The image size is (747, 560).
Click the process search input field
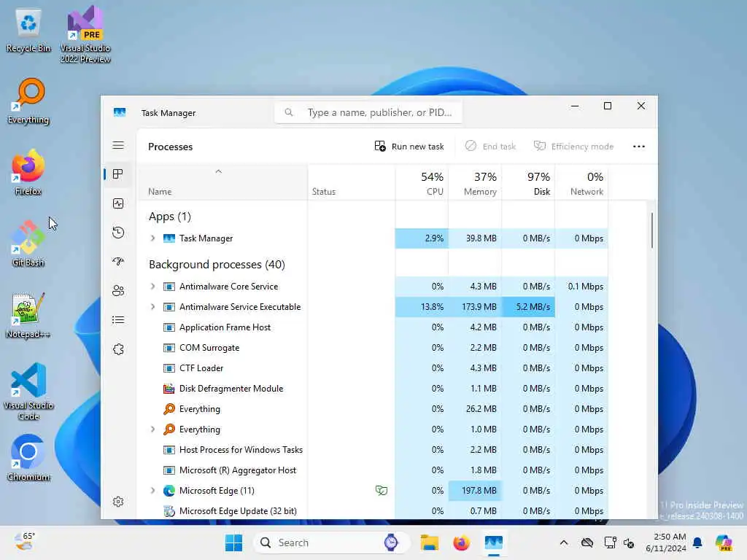[x=368, y=113]
